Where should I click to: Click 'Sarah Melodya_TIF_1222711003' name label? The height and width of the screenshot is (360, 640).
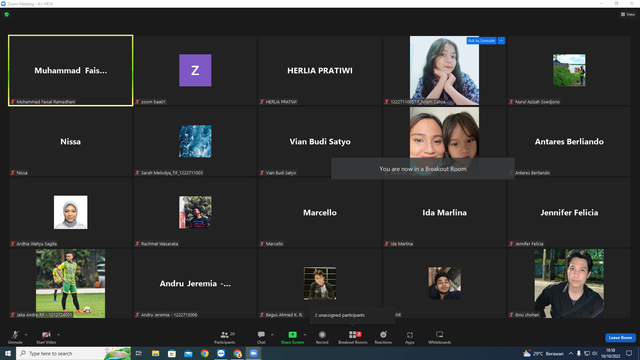[171, 173]
